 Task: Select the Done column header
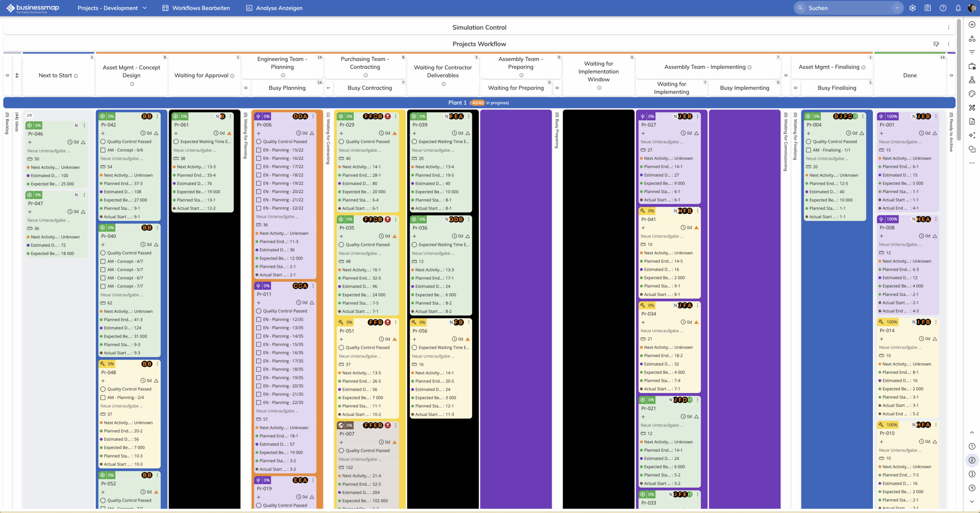click(x=910, y=75)
